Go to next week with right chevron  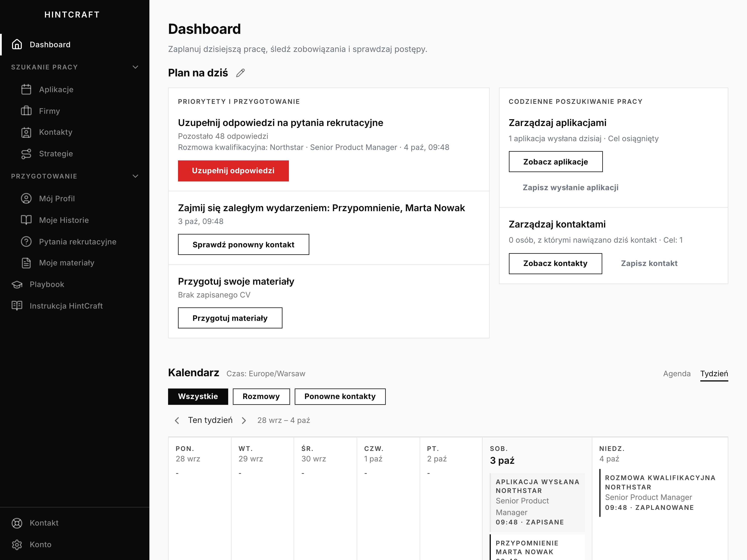pyautogui.click(x=244, y=420)
